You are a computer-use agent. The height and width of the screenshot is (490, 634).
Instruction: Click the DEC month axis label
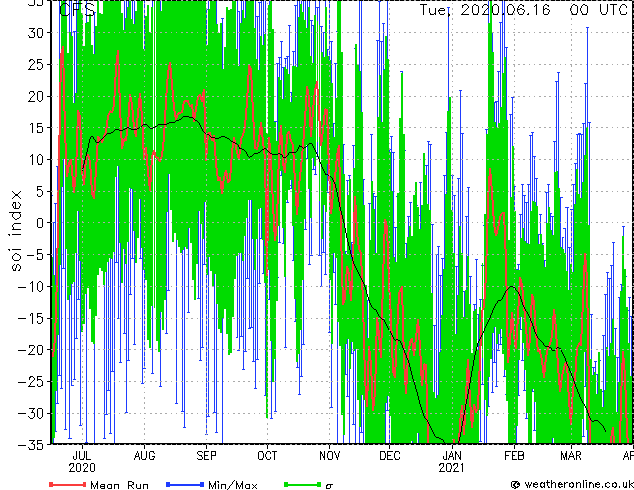click(x=390, y=456)
